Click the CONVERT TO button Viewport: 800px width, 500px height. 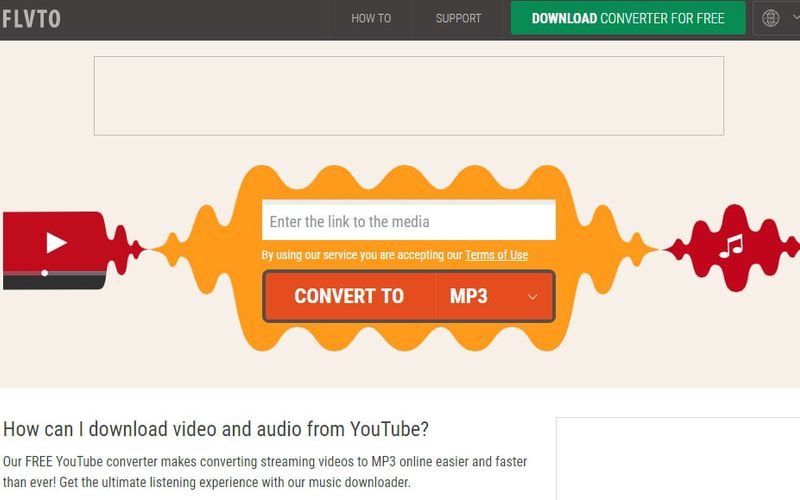coord(349,296)
